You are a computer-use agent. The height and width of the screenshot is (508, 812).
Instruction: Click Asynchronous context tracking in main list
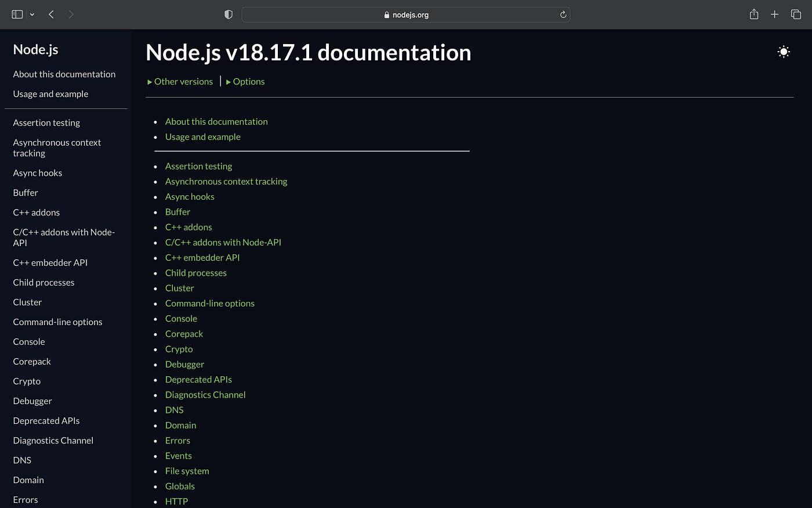coord(226,182)
